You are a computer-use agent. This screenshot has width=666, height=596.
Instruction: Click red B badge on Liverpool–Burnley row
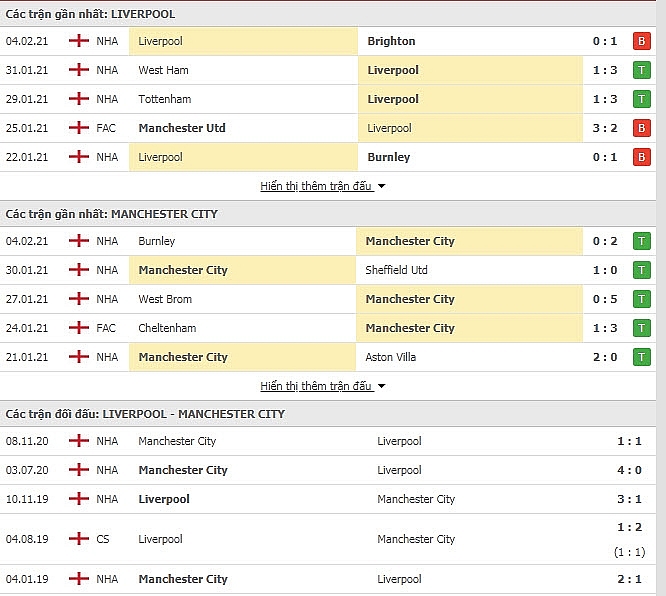[641, 157]
